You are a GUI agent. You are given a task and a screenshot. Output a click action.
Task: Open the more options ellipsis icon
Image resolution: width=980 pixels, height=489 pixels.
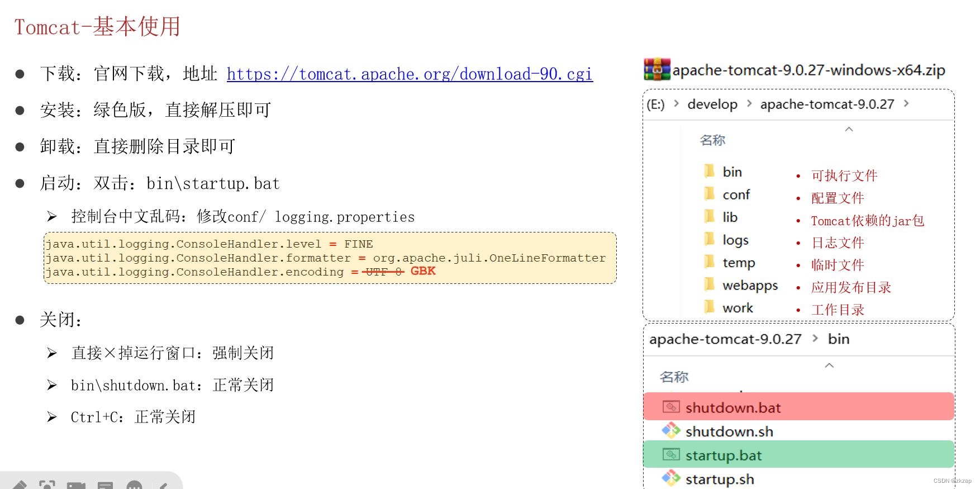pyautogui.click(x=134, y=485)
